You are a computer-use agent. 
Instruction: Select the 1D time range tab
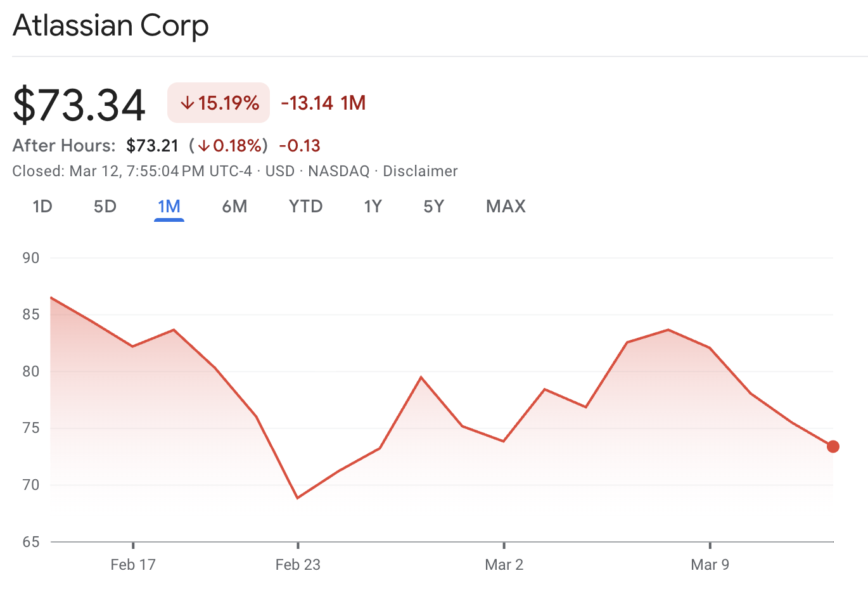point(42,207)
